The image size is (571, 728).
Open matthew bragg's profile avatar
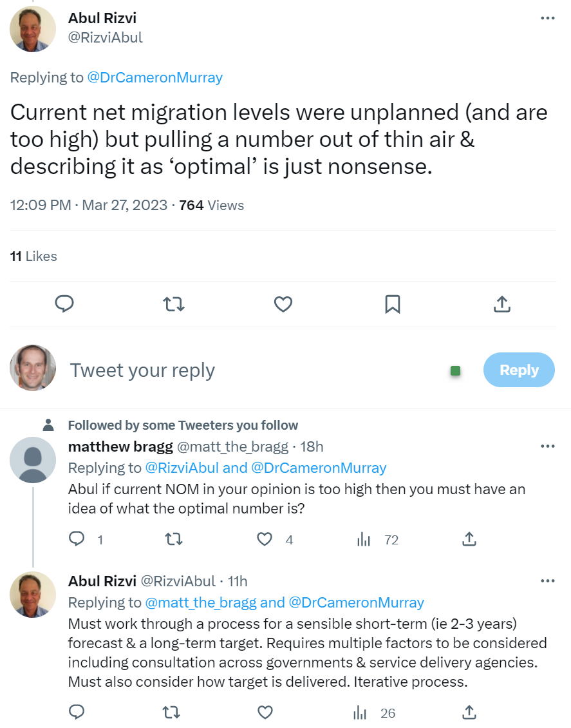click(x=33, y=459)
